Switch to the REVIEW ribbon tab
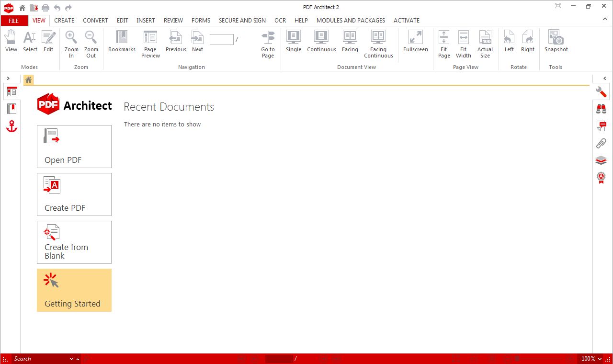This screenshot has width=613, height=364. click(x=173, y=21)
